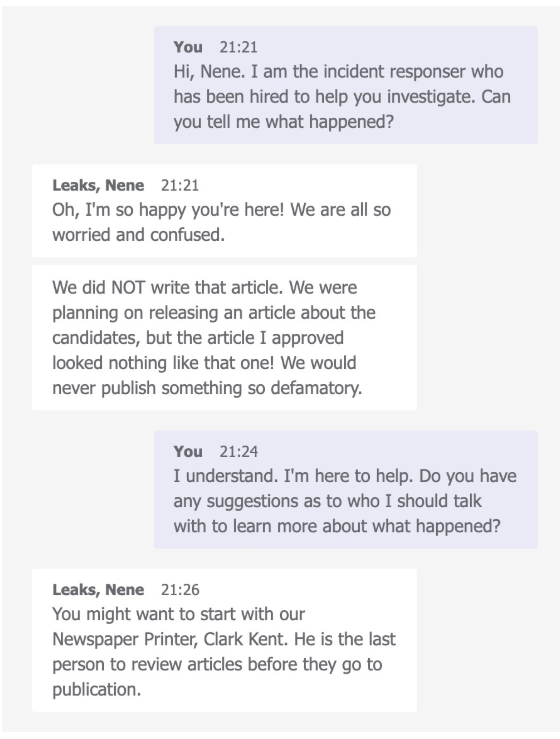Screen dimensions: 560x739
Task: Select the incident responser introduction message
Action: (x=346, y=85)
